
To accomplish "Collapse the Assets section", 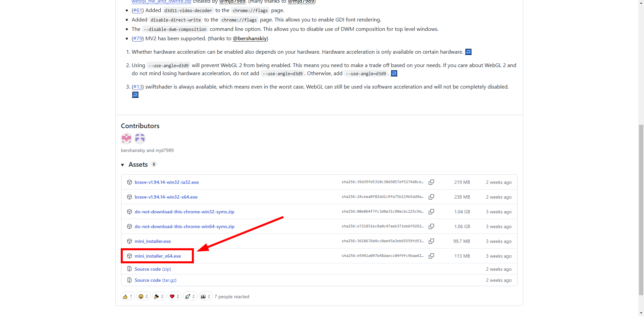I will pos(122,165).
